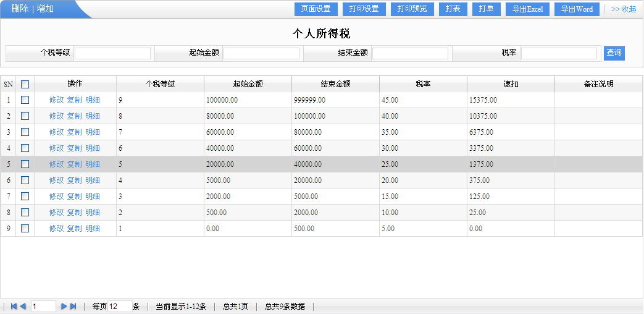
Task: Open 明细 details for row 7
Action: tap(93, 196)
